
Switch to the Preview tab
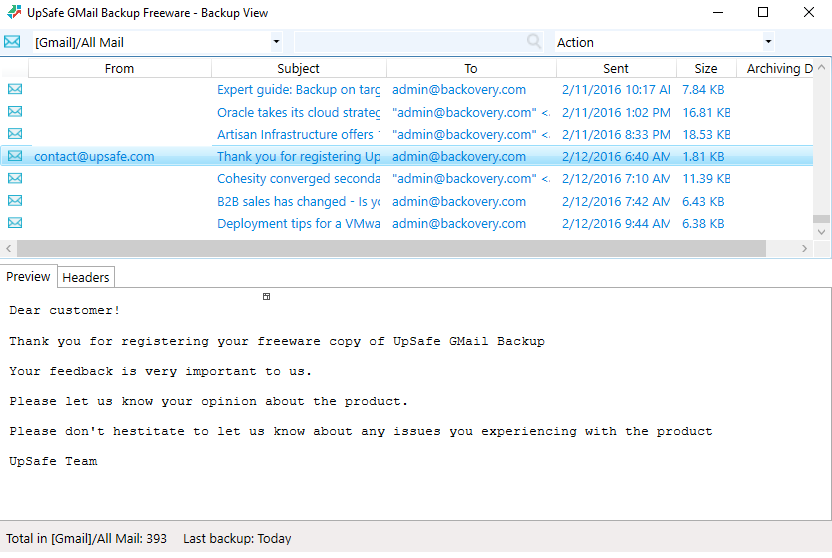(28, 276)
